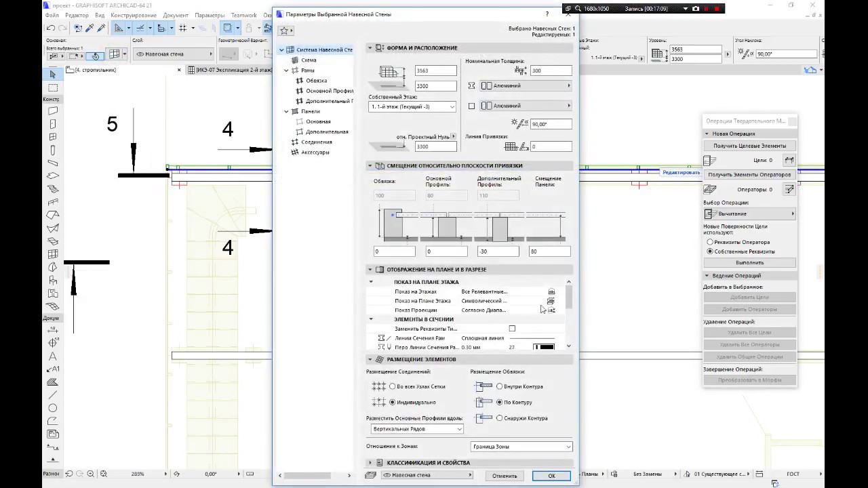
Task: Select Внутри Контура radio button
Action: pyautogui.click(x=500, y=386)
